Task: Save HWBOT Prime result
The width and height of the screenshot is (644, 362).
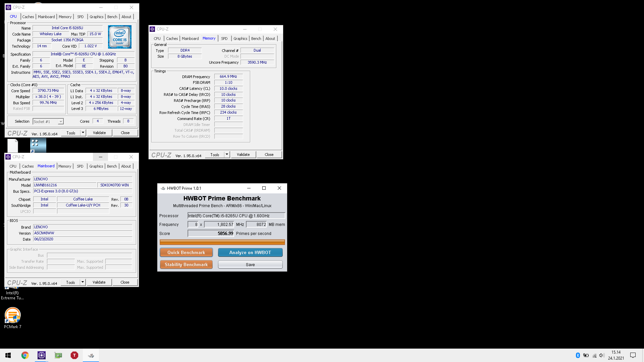Action: 250,264
